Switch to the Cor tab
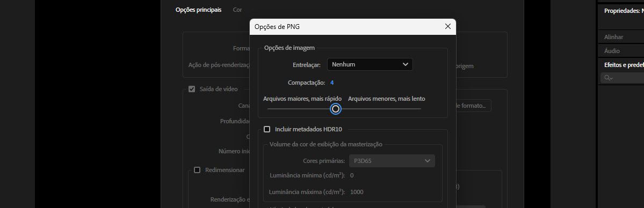The width and height of the screenshot is (644, 208). (237, 10)
